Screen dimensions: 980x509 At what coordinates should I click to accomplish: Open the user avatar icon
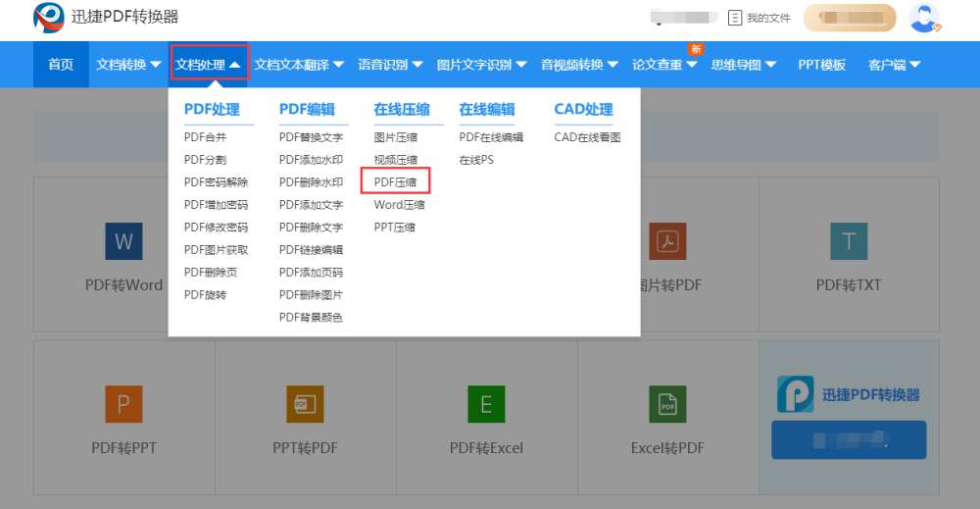coord(924,18)
